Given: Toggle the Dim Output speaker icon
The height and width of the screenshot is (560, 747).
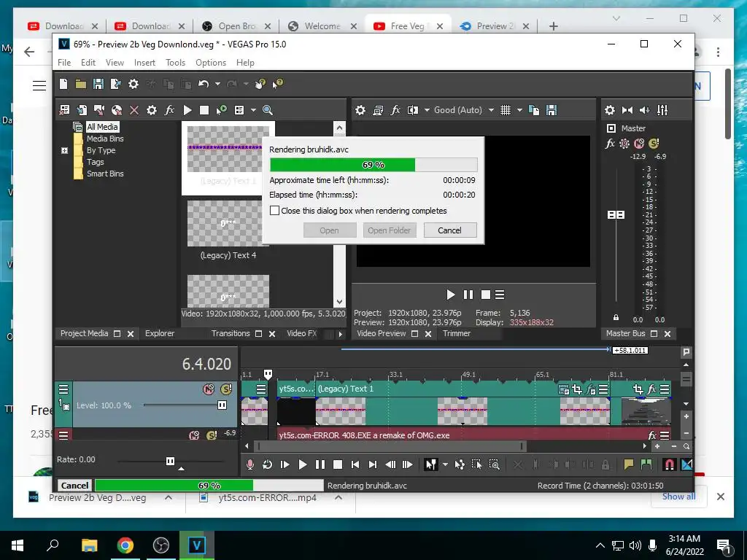Looking at the screenshot, I should (645, 111).
